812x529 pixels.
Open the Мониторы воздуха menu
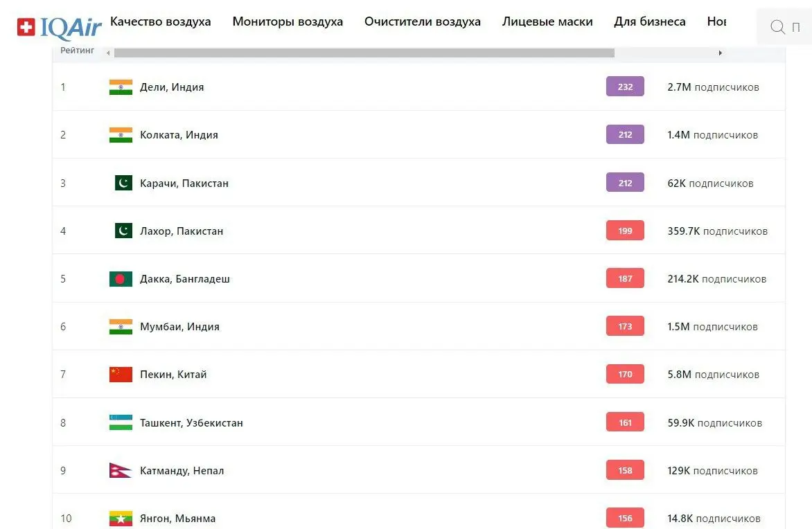288,21
